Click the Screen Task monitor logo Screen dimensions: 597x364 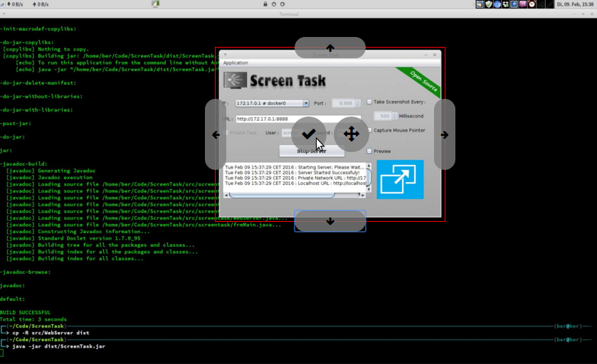235,80
